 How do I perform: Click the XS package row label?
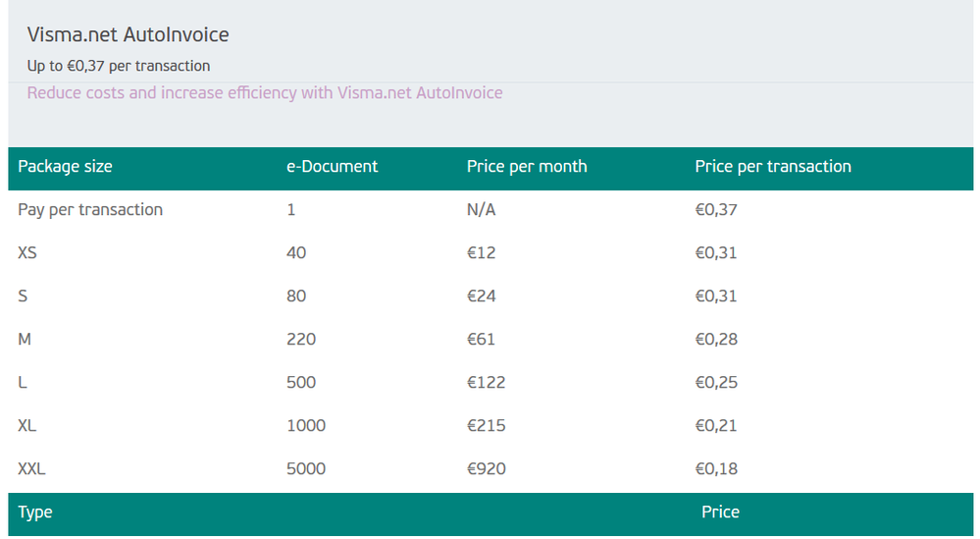click(27, 253)
